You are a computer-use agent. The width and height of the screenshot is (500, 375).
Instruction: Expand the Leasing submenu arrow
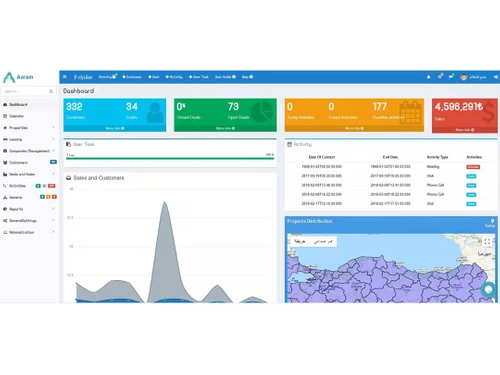click(x=53, y=139)
